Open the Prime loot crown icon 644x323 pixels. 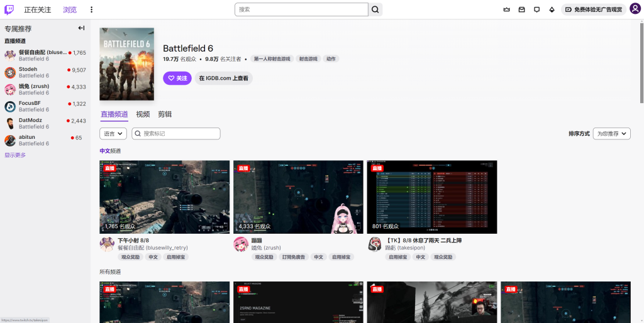(x=506, y=9)
